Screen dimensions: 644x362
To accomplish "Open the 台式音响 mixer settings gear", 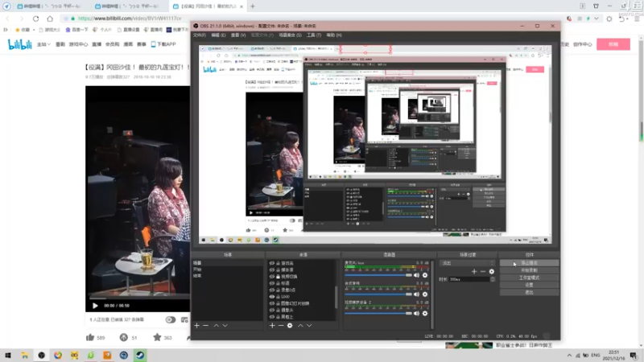I will 425,294.
